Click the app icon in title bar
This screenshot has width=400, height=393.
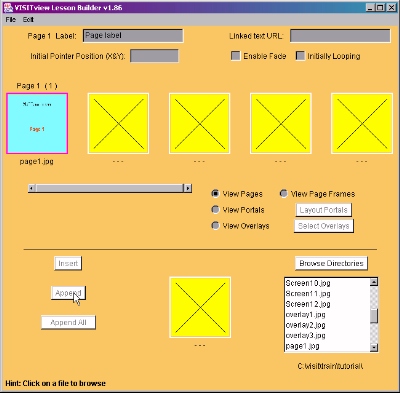pos(8,7)
